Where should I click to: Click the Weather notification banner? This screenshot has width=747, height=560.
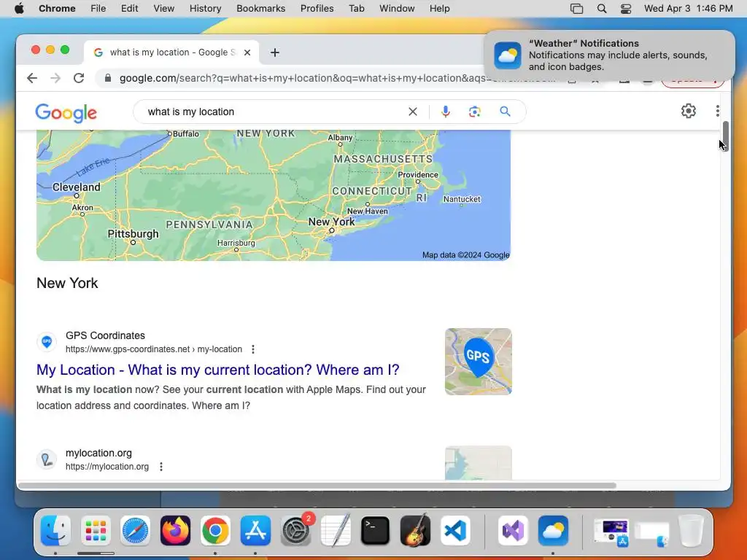coord(609,55)
